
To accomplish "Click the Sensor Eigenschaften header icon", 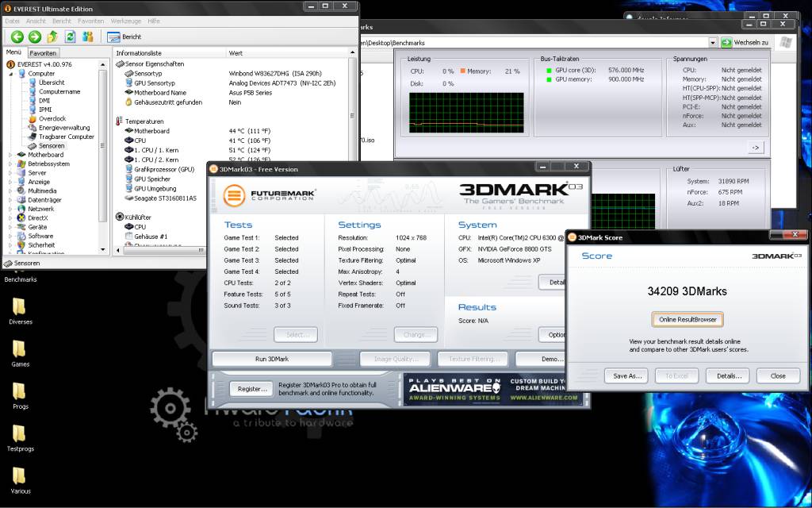I will point(121,63).
